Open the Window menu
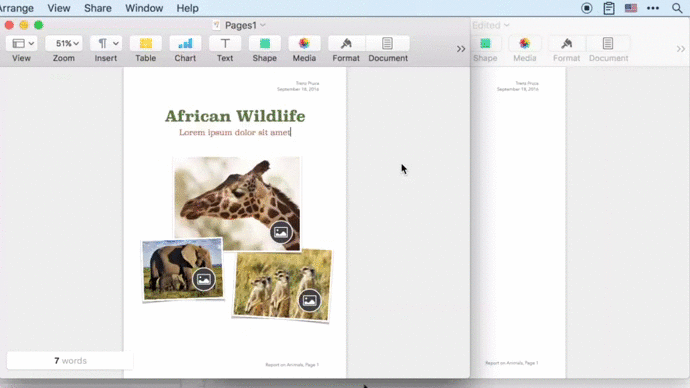Viewport: 690px width, 388px height. pyautogui.click(x=144, y=8)
